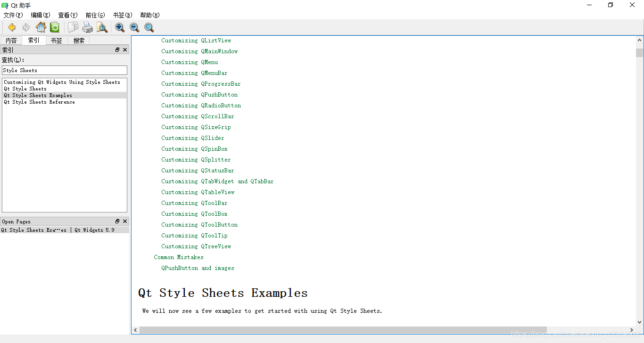Screen dimensions: 644x343
Task: Click the find-in-text magnifier icon
Action: [x=102, y=27]
